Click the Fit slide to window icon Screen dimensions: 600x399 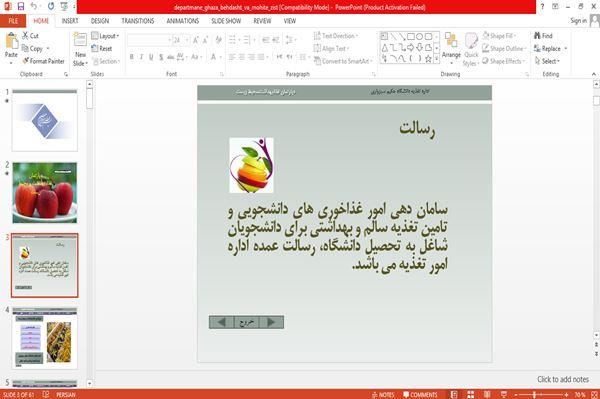[595, 394]
